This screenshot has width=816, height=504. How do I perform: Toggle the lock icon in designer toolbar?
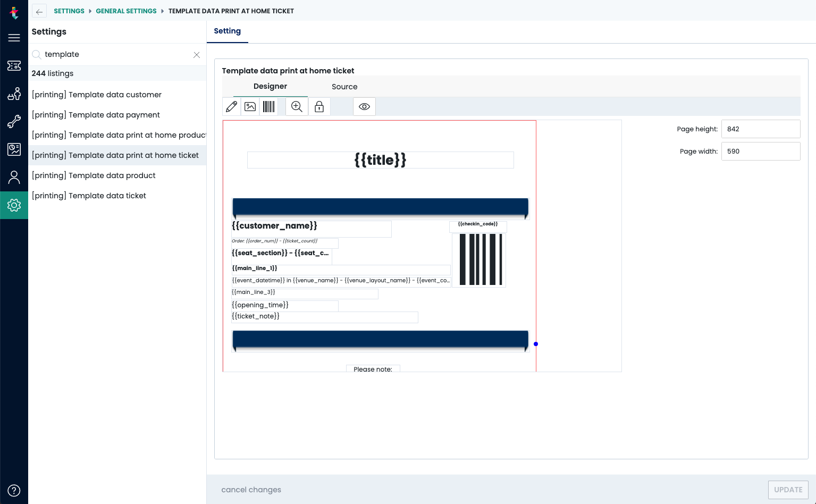[319, 107]
